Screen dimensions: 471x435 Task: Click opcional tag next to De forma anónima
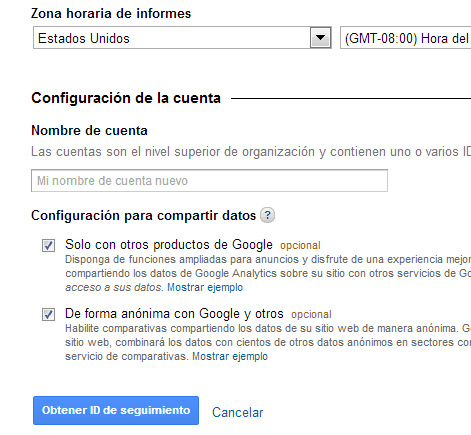coord(311,315)
